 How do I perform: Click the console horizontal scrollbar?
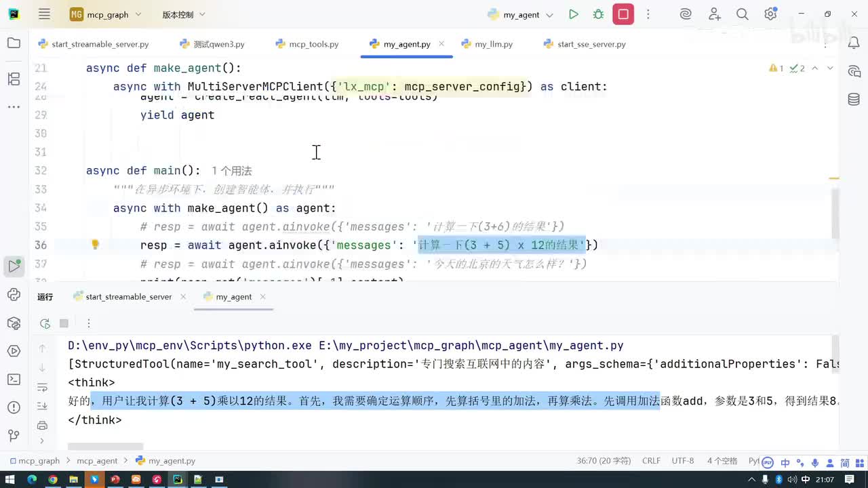pyautogui.click(x=105, y=446)
